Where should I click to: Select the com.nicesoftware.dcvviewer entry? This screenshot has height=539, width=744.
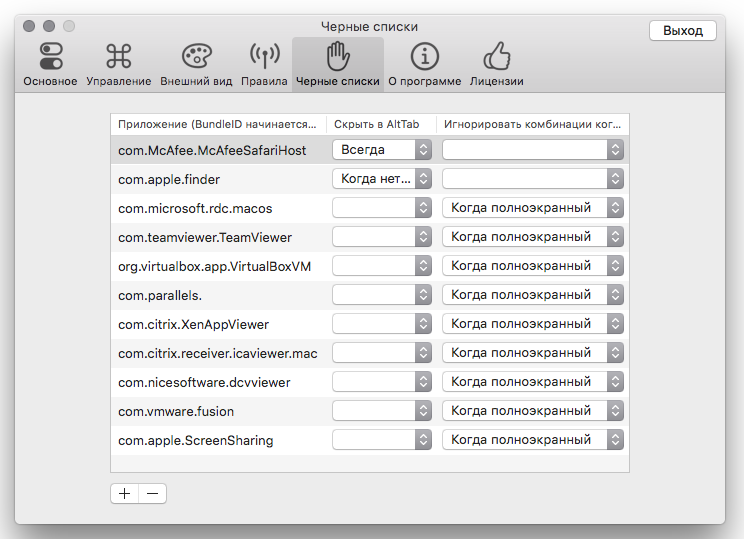(204, 382)
